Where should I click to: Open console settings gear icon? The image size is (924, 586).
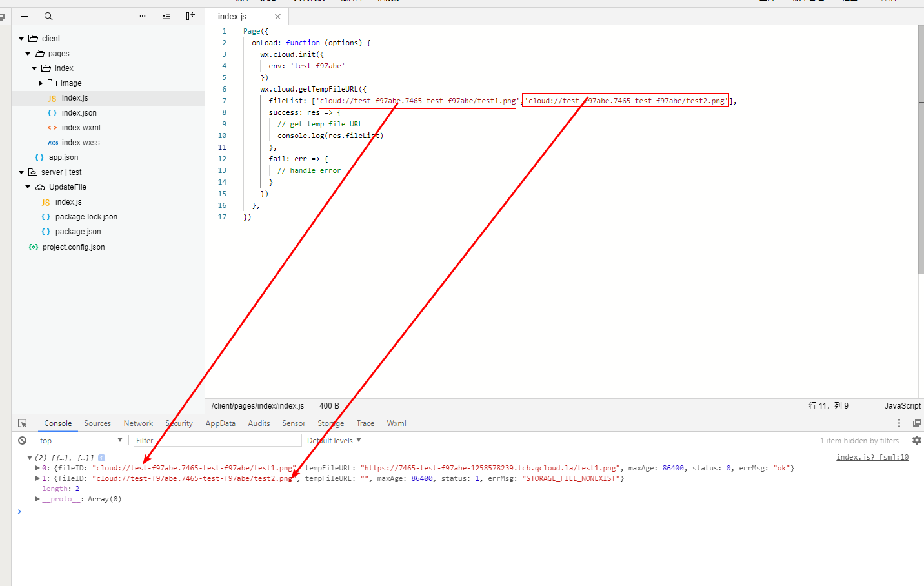click(917, 440)
